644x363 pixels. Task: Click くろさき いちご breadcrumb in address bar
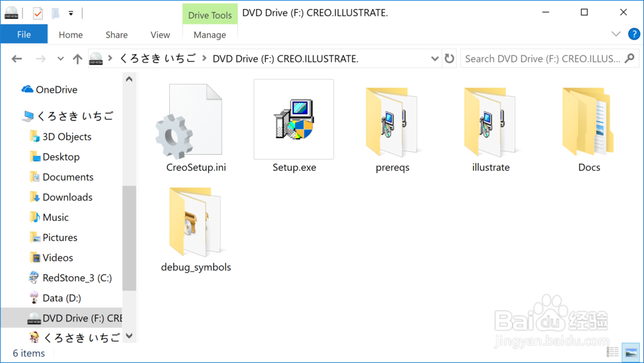point(158,59)
